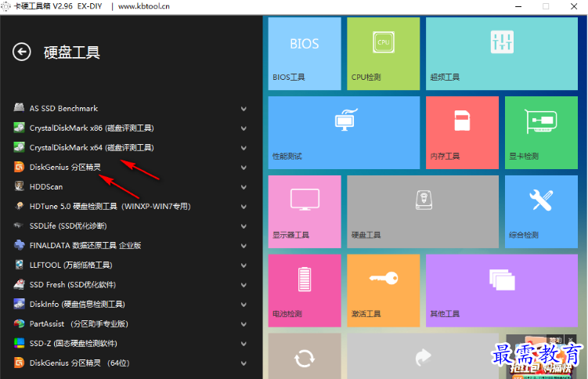This screenshot has width=588, height=379.
Task: Open the 内存工具 tile
Action: coord(463,132)
